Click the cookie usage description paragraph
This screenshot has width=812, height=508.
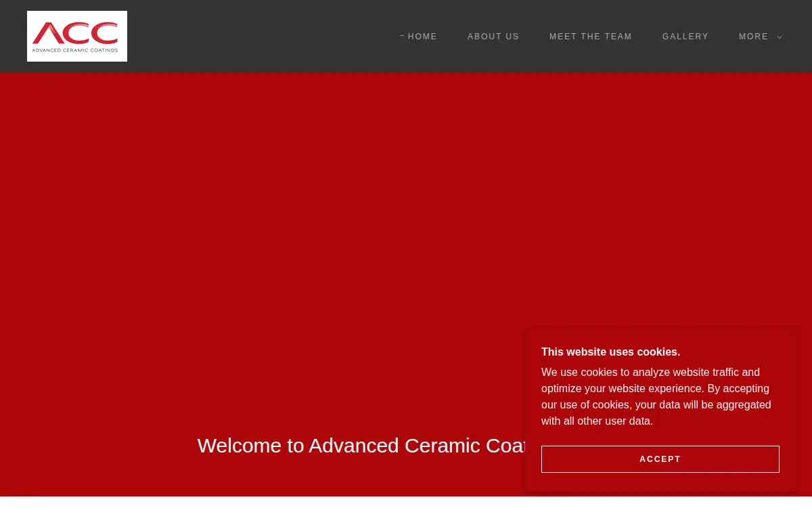pyautogui.click(x=656, y=397)
